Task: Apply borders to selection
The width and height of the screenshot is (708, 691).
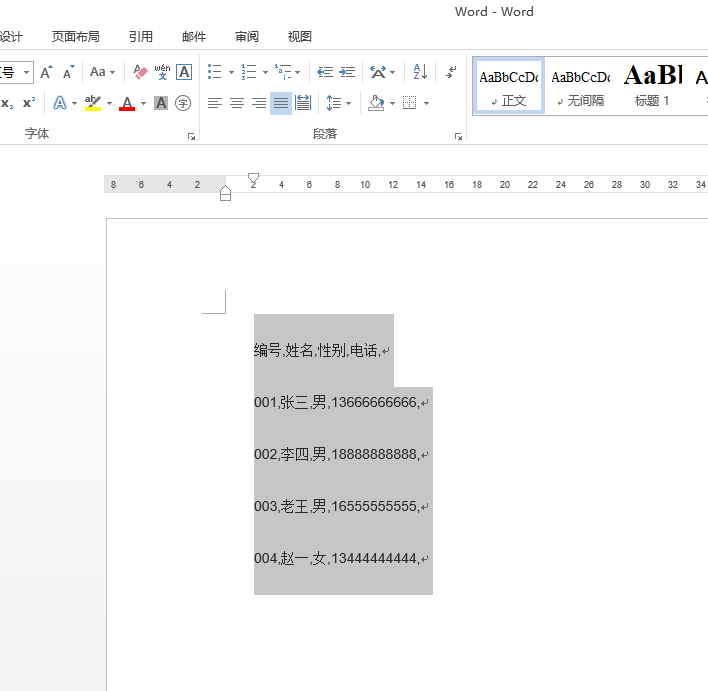Action: coord(410,103)
